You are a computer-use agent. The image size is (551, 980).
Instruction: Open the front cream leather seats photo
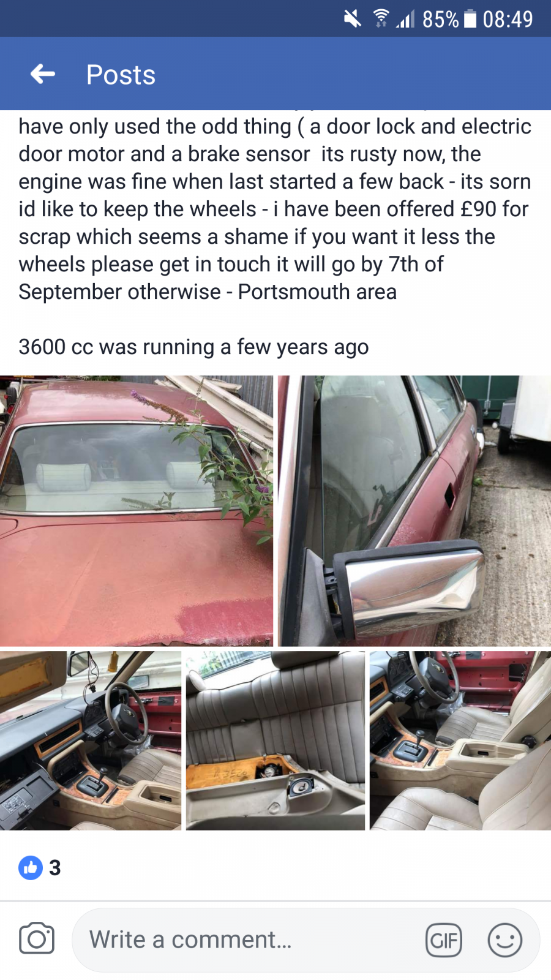coord(460,741)
